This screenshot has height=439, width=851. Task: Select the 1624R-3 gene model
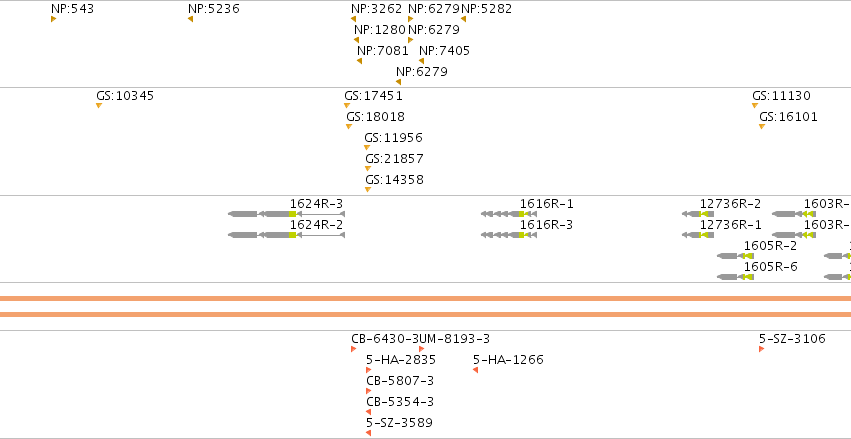(287, 214)
